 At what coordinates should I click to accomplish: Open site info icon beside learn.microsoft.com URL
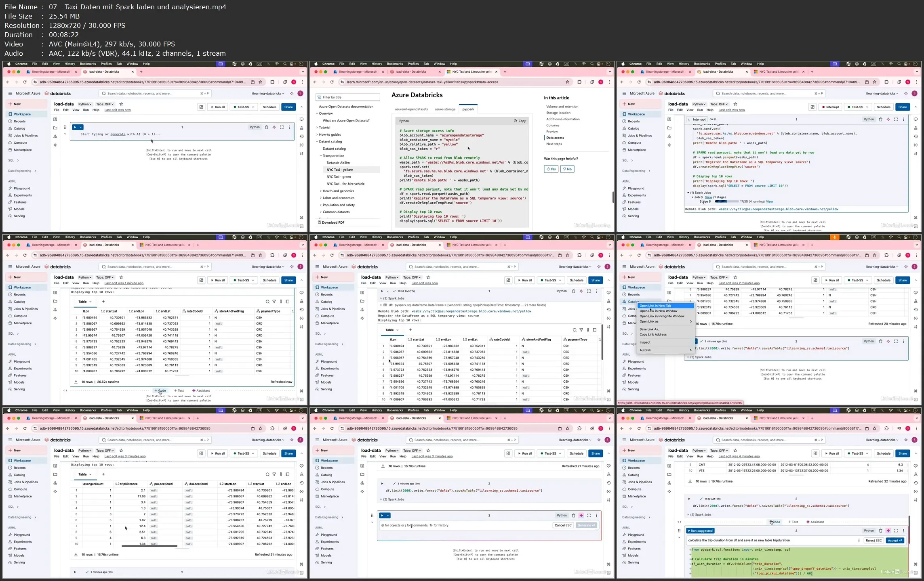click(x=342, y=82)
